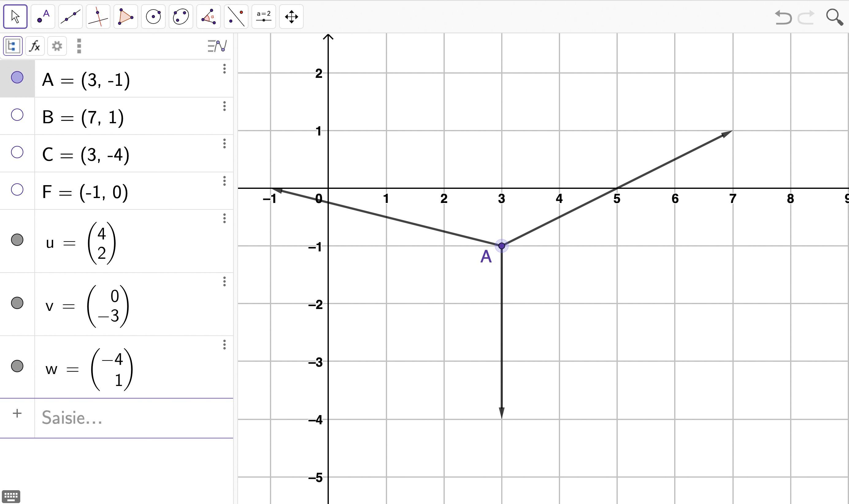Select the A = (3, -1) definition
Viewport: 849px width, 504px height.
pos(86,81)
